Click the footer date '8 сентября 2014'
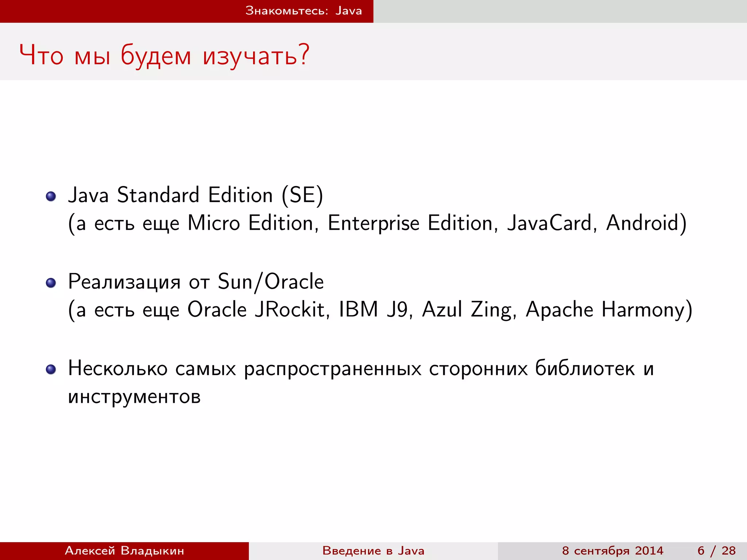This screenshot has height=560, width=747. tap(613, 551)
